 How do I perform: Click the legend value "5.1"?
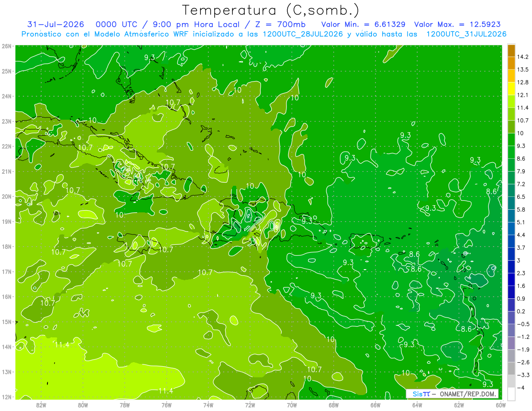click(521, 222)
